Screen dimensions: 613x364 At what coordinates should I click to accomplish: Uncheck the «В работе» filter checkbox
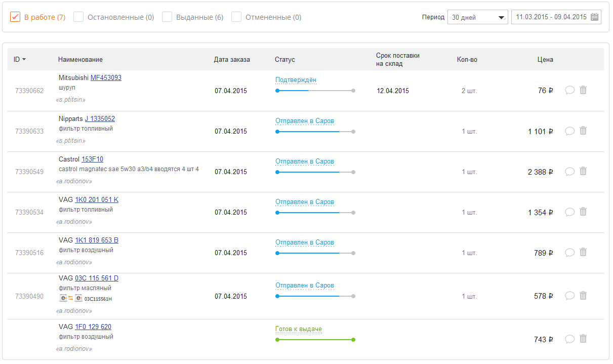click(15, 17)
